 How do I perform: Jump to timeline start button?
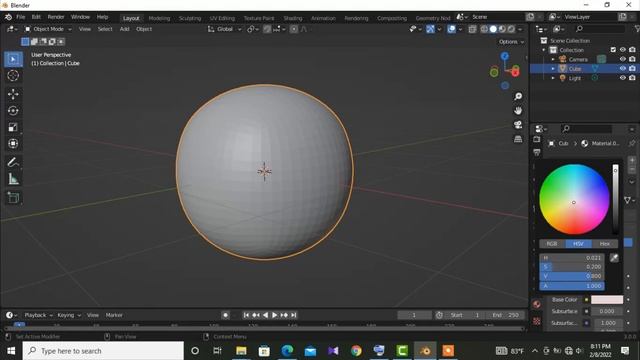point(246,315)
